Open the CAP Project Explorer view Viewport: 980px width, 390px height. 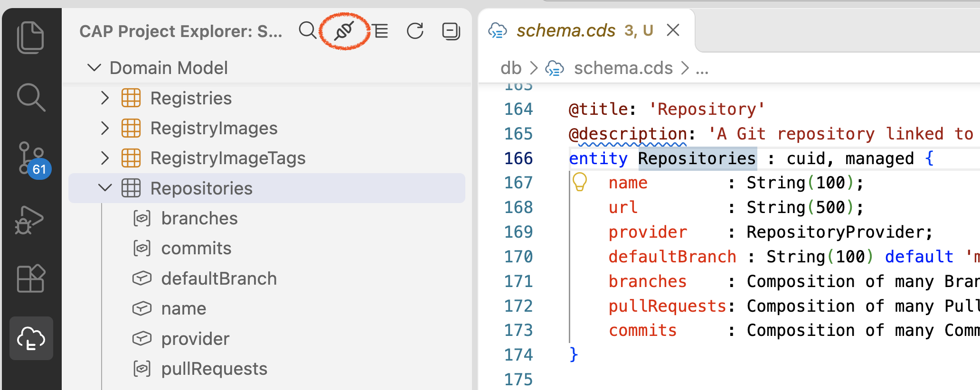pos(31,338)
